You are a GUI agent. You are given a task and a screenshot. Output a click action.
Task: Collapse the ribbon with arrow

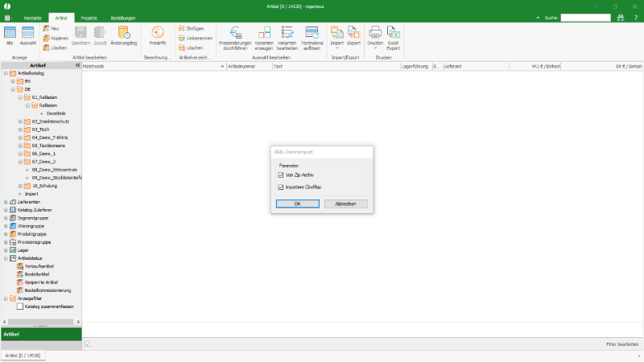538,18
